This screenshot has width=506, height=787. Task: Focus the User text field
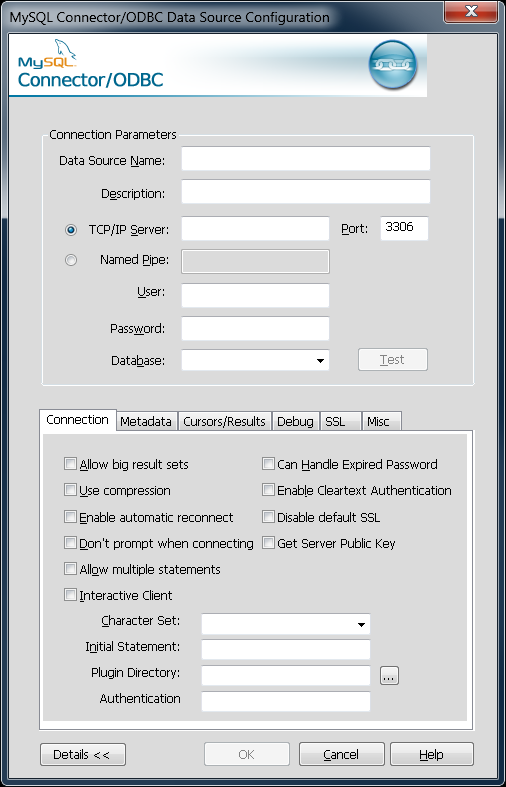[255, 295]
